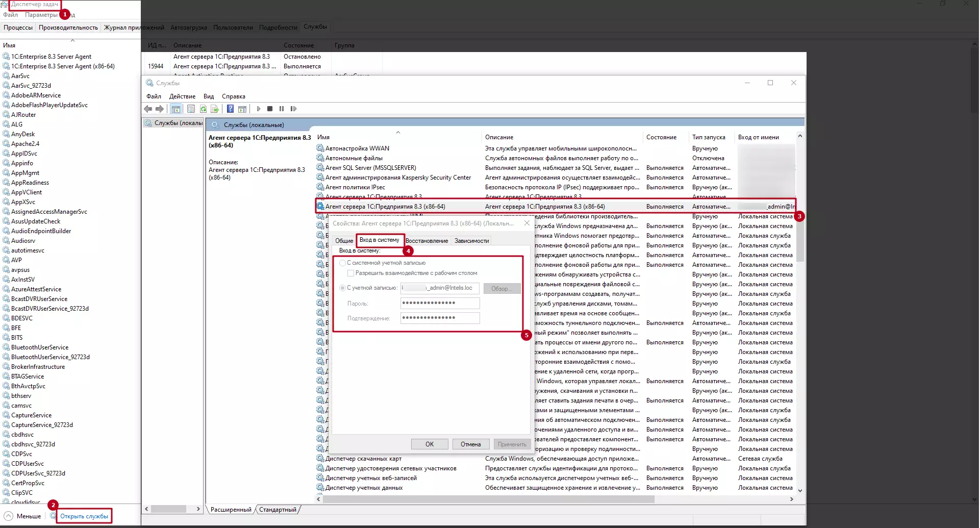Click the Stop service square icon

[270, 109]
